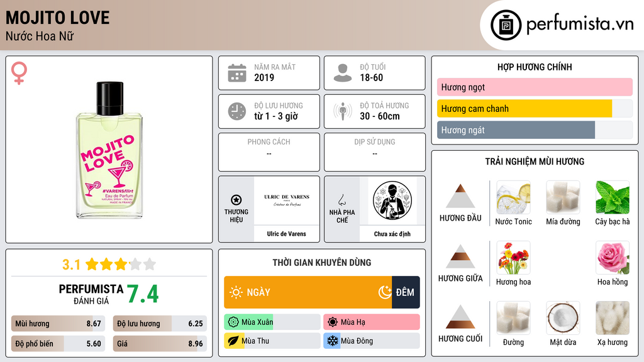Click the MOJITO LOVE title heading
The width and height of the screenshot is (644, 362).
point(57,18)
